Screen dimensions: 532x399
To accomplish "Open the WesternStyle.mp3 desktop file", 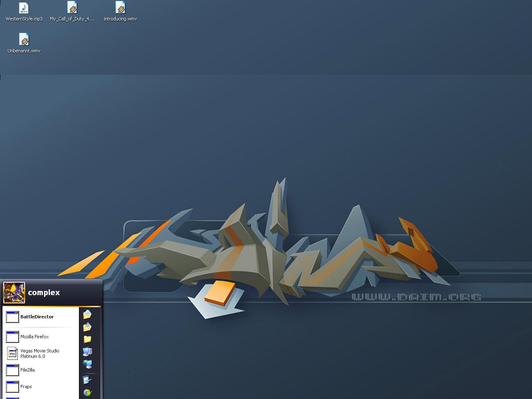I will pyautogui.click(x=24, y=12).
